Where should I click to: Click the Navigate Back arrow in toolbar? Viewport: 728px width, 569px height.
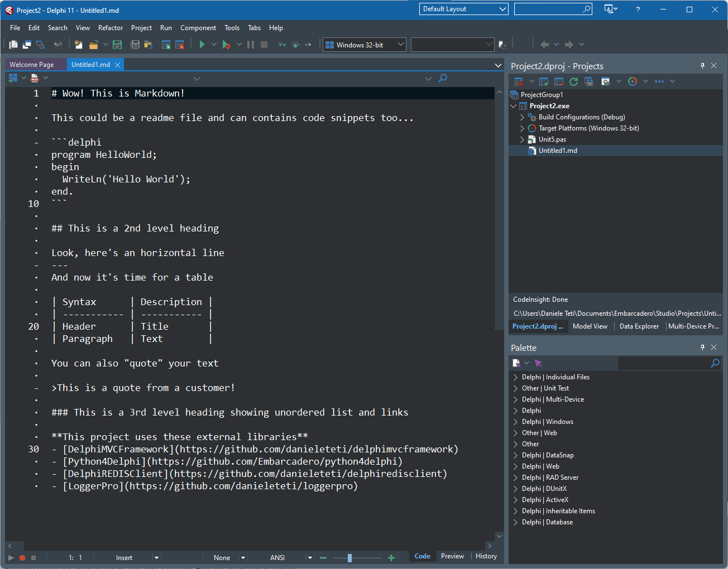tap(545, 45)
